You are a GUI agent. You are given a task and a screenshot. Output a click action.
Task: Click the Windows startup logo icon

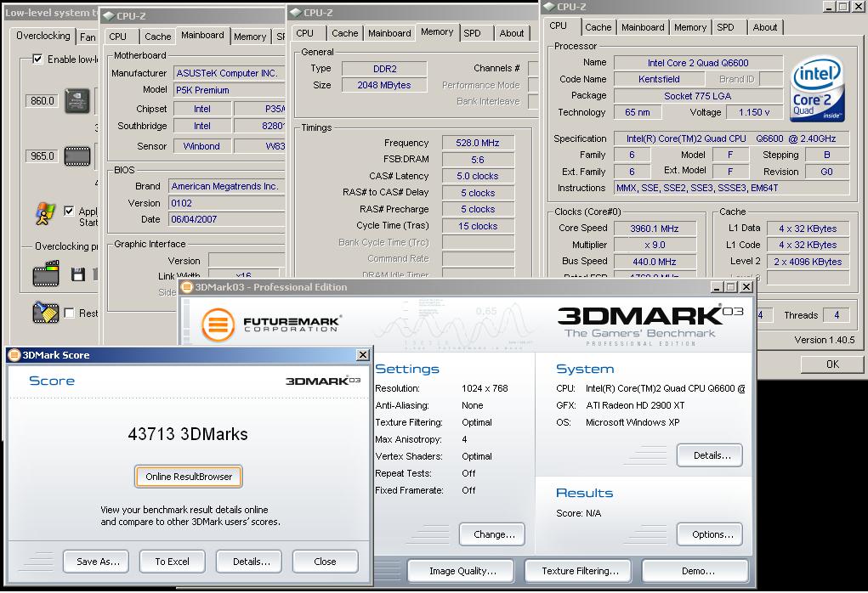(45, 214)
